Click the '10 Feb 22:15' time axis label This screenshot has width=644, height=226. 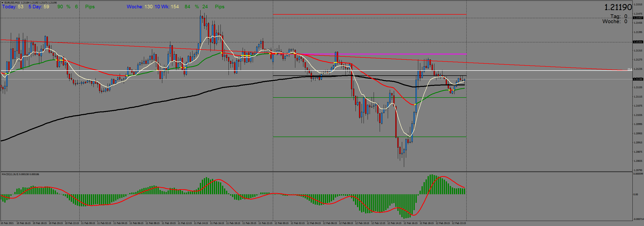click(x=72, y=223)
